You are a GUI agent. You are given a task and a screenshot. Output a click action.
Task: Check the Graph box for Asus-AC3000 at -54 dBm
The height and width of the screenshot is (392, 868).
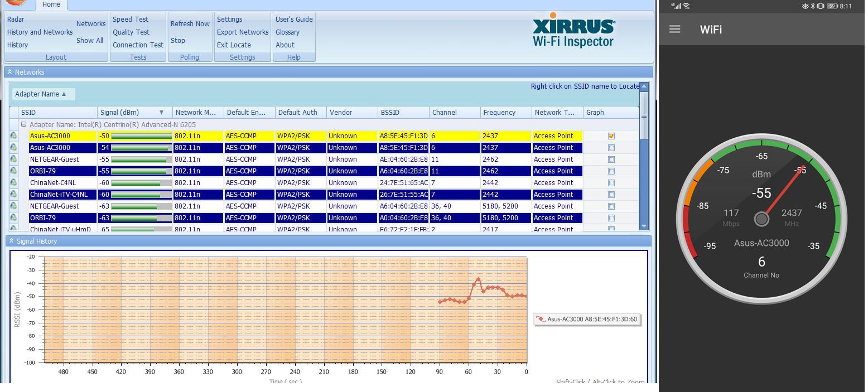[611, 148]
